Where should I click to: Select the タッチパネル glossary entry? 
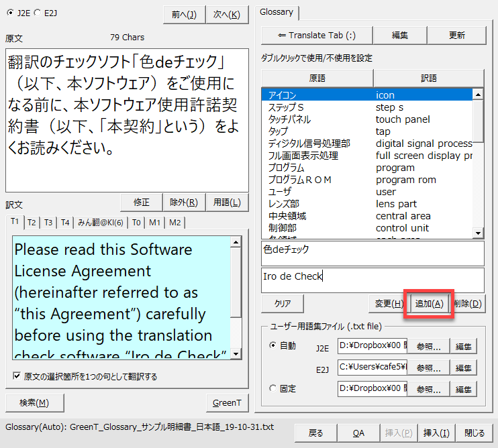coord(290,119)
